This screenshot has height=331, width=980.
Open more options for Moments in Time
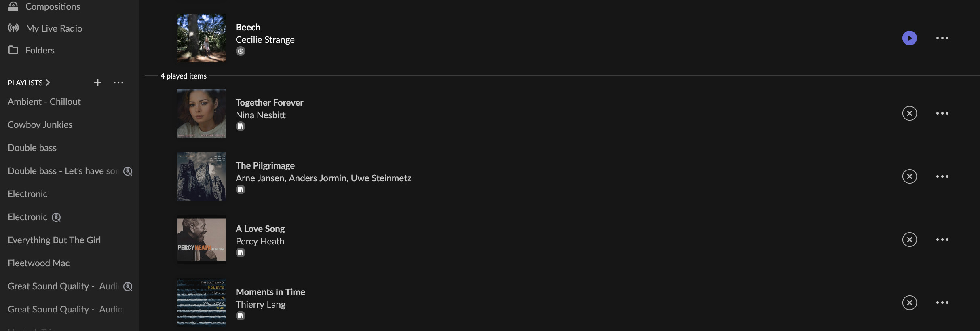(942, 303)
